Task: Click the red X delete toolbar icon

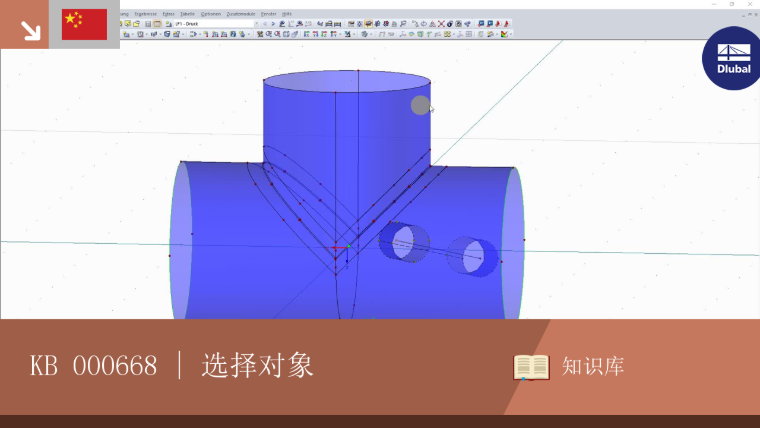Action: [x=441, y=23]
